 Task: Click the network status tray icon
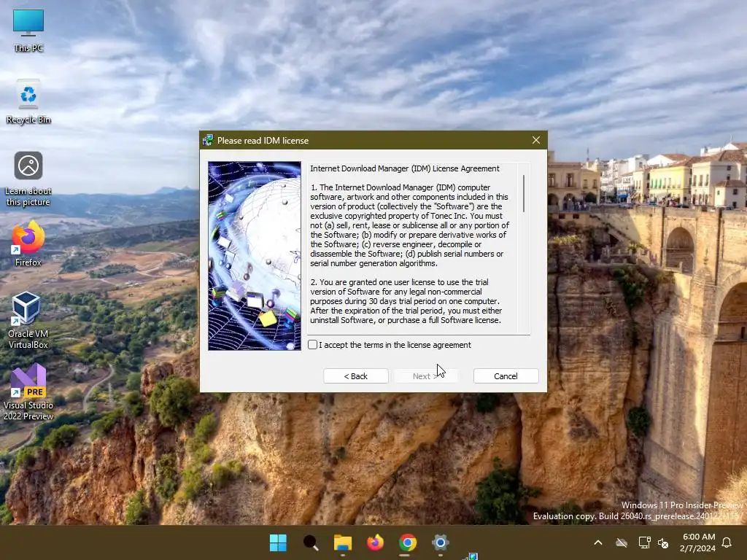644,542
